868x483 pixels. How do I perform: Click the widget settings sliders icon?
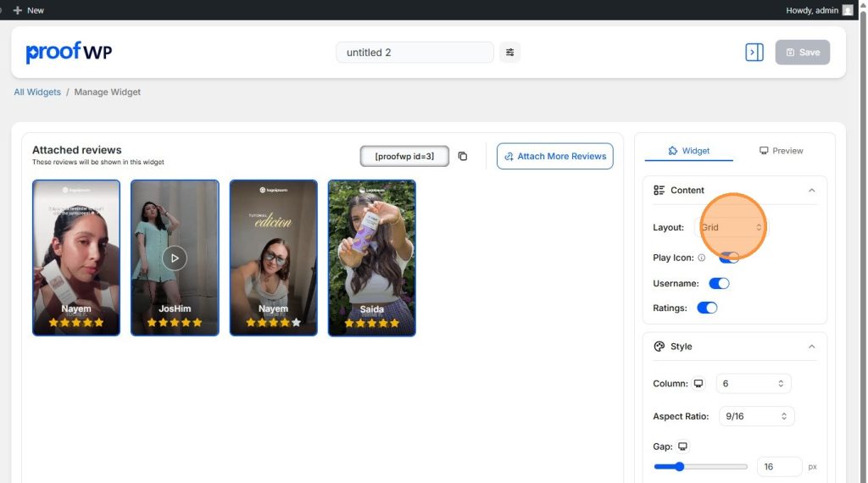pos(509,52)
